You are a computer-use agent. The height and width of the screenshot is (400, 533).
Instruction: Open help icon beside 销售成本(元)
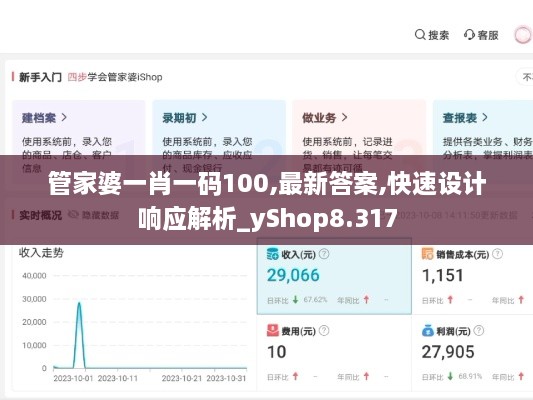click(498, 254)
